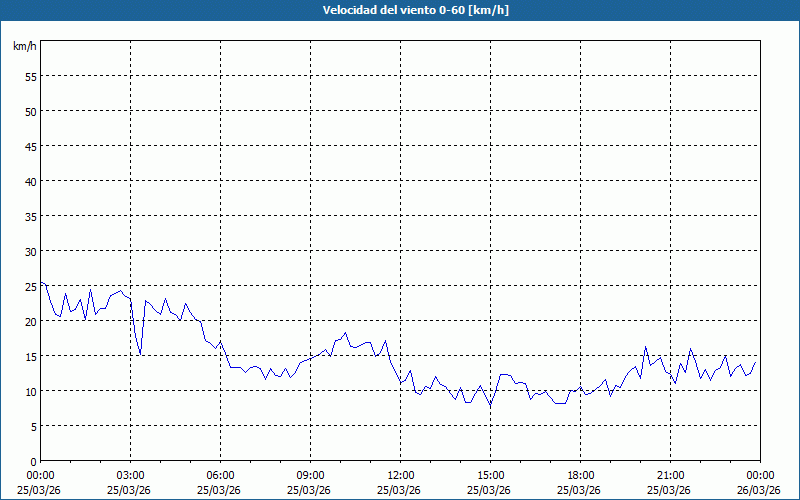
Task: Click the 15:00 time axis label
Action: click(490, 475)
